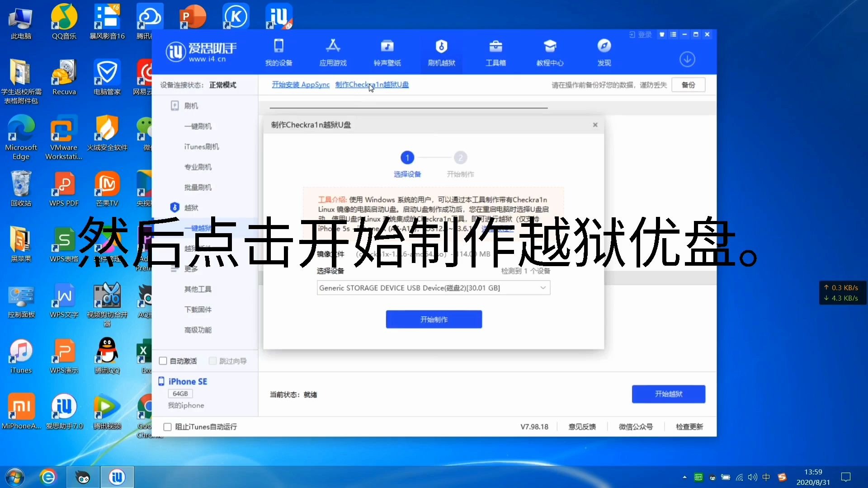Screen dimensions: 868x488
Task: Open 腾讯QQ desktop icon
Action: pos(107,356)
